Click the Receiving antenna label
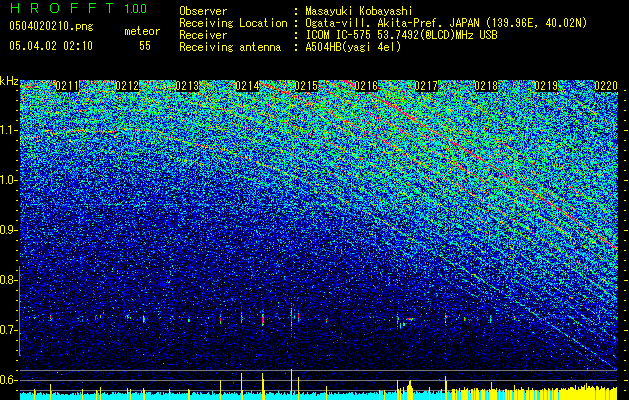Viewport: 629px width, 400px height. pos(230,47)
